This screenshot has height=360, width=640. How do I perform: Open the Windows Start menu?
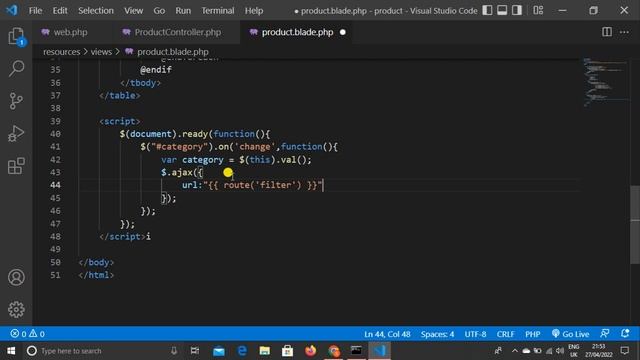click(11, 351)
